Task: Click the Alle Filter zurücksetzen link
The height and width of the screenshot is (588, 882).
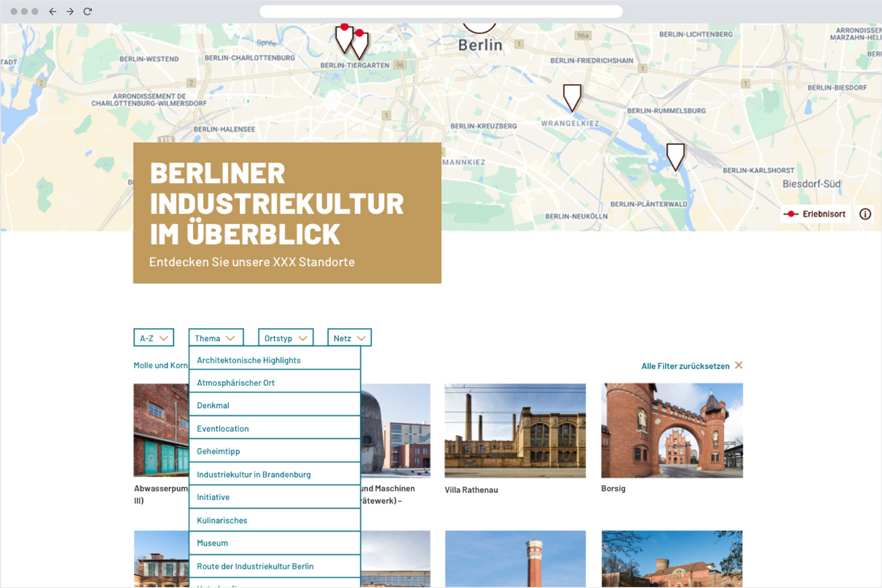Action: pos(685,365)
